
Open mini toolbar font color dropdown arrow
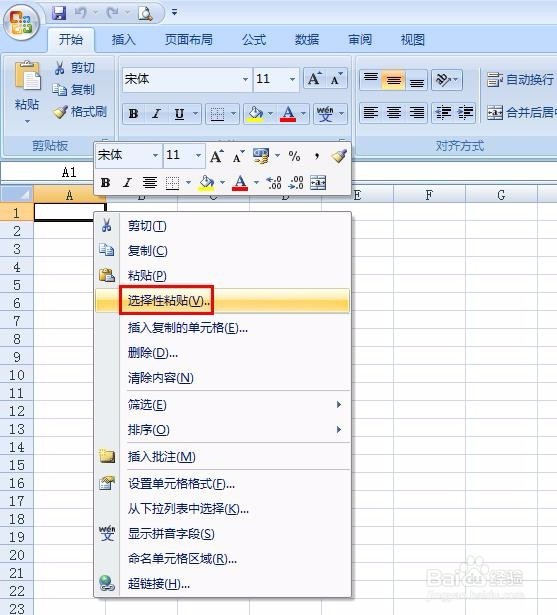(256, 182)
